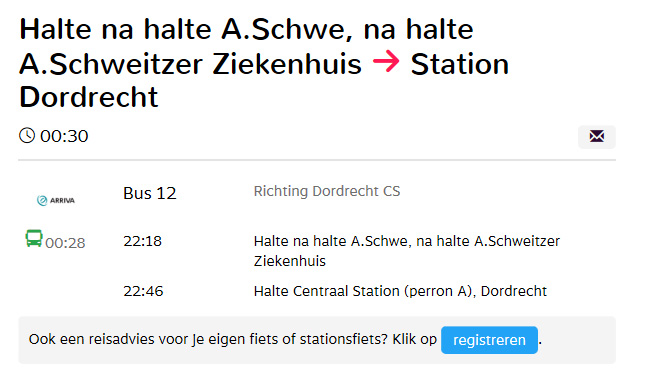
Task: Click the Richting Dordrecht CS text
Action: click(327, 191)
